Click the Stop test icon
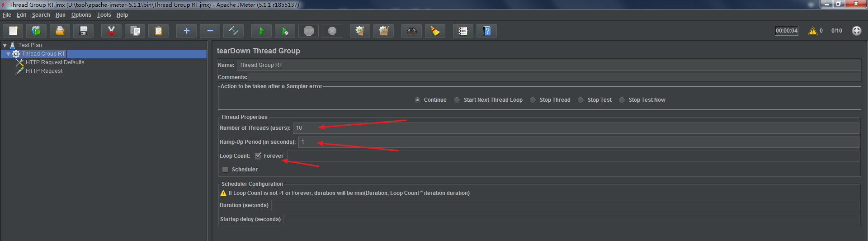Screen dimensions: 868x241 pyautogui.click(x=308, y=31)
